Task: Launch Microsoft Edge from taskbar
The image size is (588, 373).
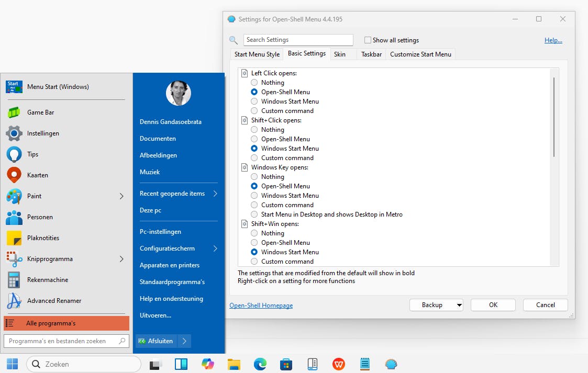Action: 260,364
